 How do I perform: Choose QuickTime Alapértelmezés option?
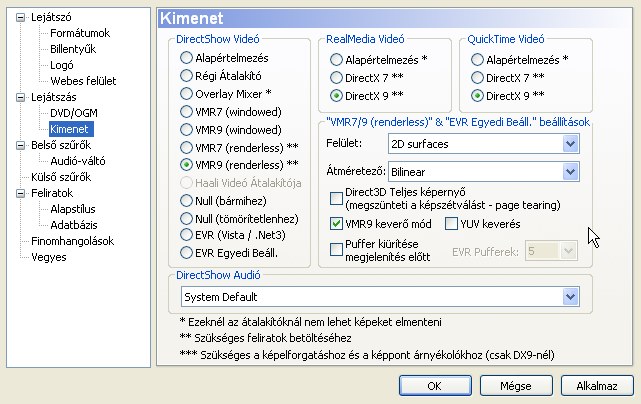click(x=477, y=59)
